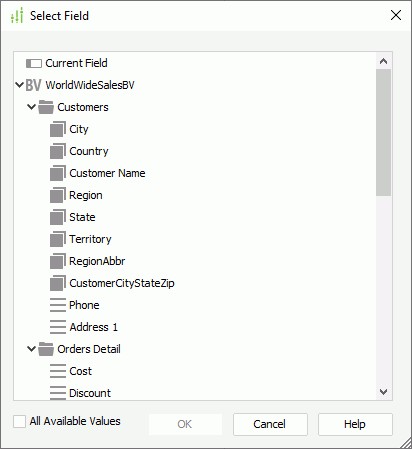Screen dimensions: 412x449
Task: Click the BV business view icon
Action: [x=33, y=85]
